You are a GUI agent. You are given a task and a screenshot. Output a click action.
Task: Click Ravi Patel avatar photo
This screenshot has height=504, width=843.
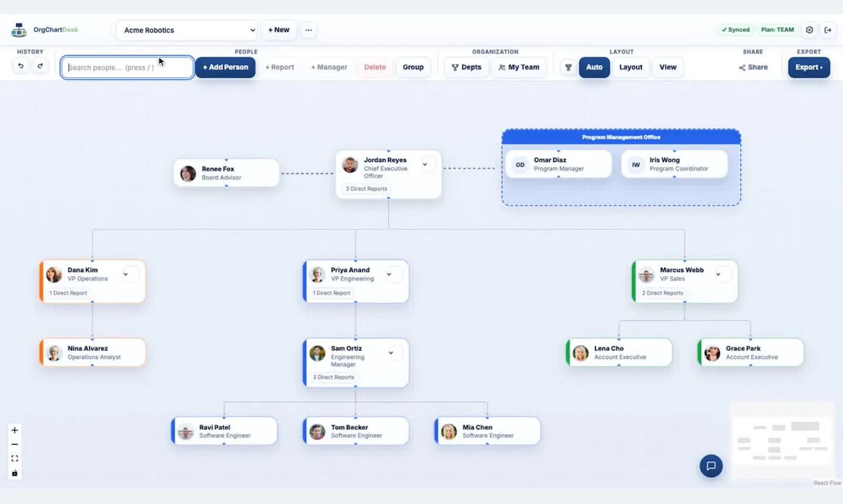tap(185, 432)
